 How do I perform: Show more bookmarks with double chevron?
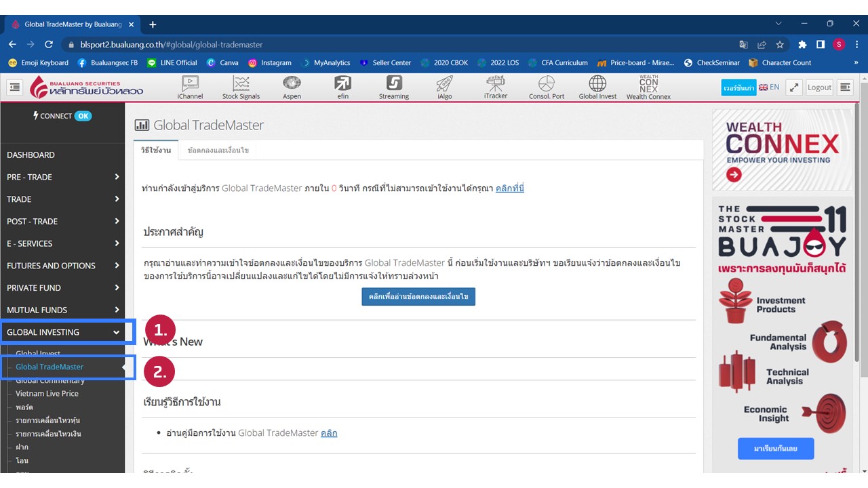[x=856, y=62]
